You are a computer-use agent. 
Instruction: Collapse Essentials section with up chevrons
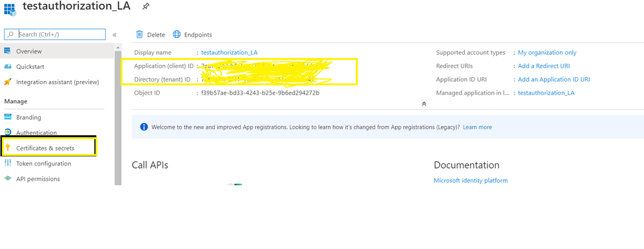point(424,104)
